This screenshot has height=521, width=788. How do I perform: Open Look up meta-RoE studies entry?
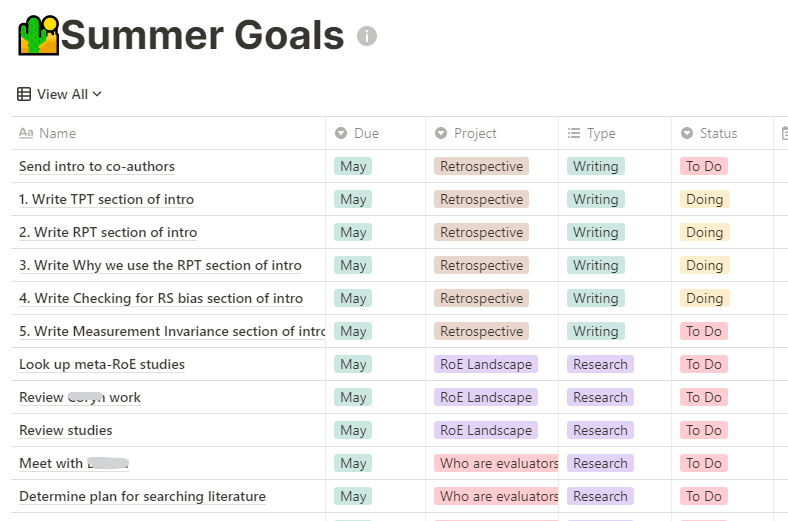pyautogui.click(x=102, y=364)
